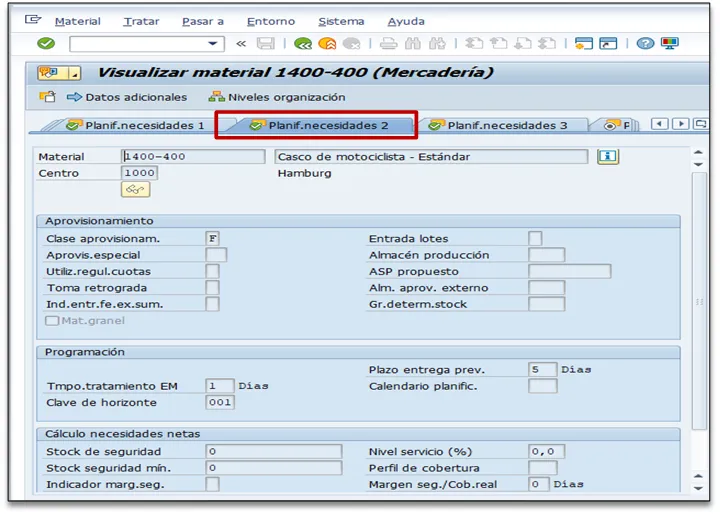Click the Customize local layout monitor icon
720x514 pixels.
click(x=669, y=43)
